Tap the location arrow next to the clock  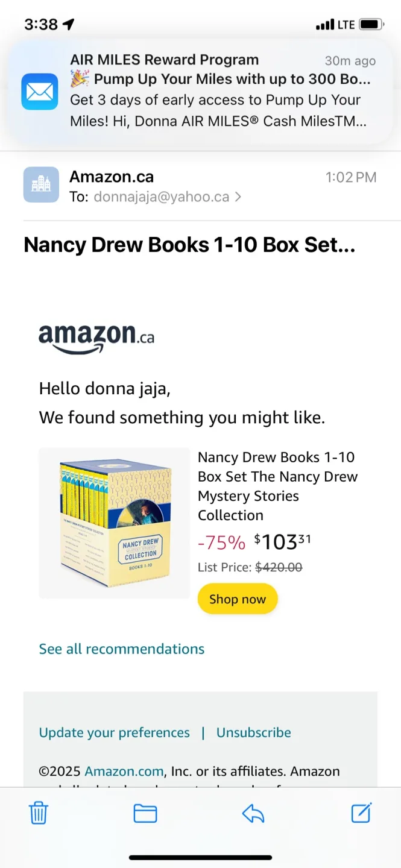pyautogui.click(x=68, y=24)
